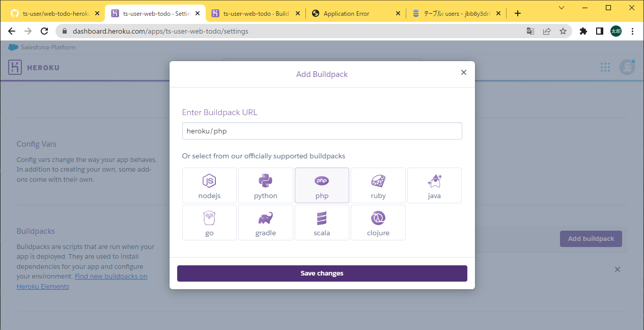Switch to ts-user/web-todo-heroku GitHub tab
Image resolution: width=644 pixels, height=330 pixels.
point(54,14)
